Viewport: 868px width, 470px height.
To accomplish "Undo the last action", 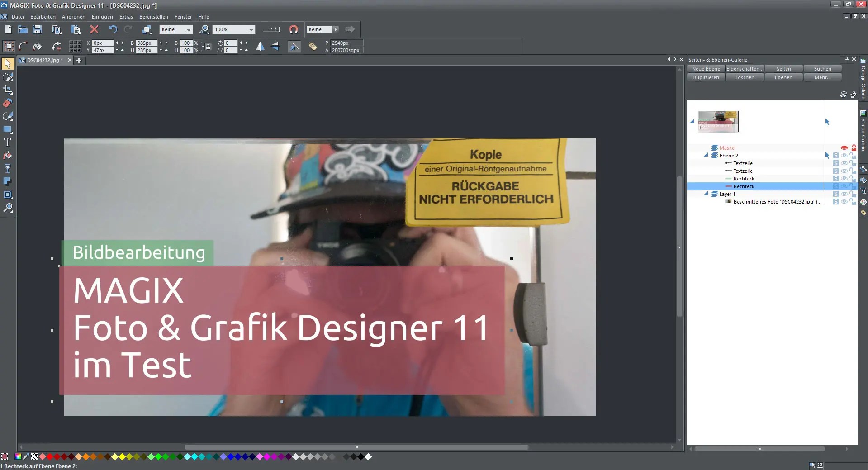I will [x=113, y=29].
